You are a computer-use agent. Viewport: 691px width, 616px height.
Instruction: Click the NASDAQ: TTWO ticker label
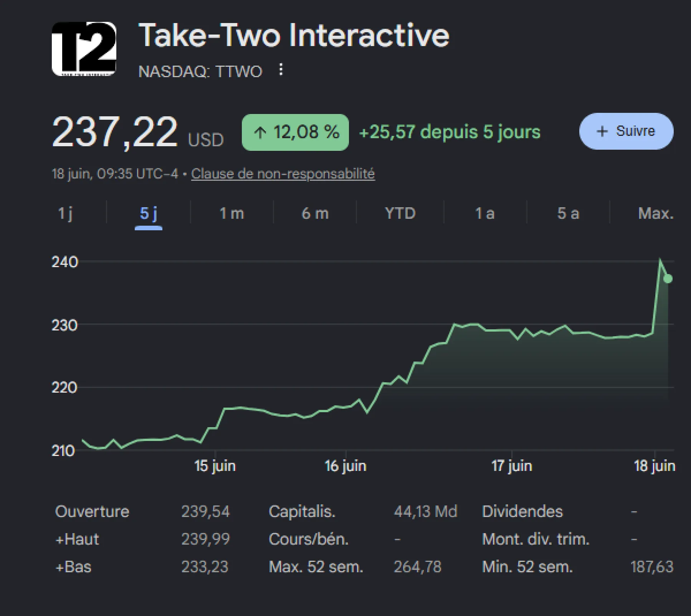coord(200,71)
